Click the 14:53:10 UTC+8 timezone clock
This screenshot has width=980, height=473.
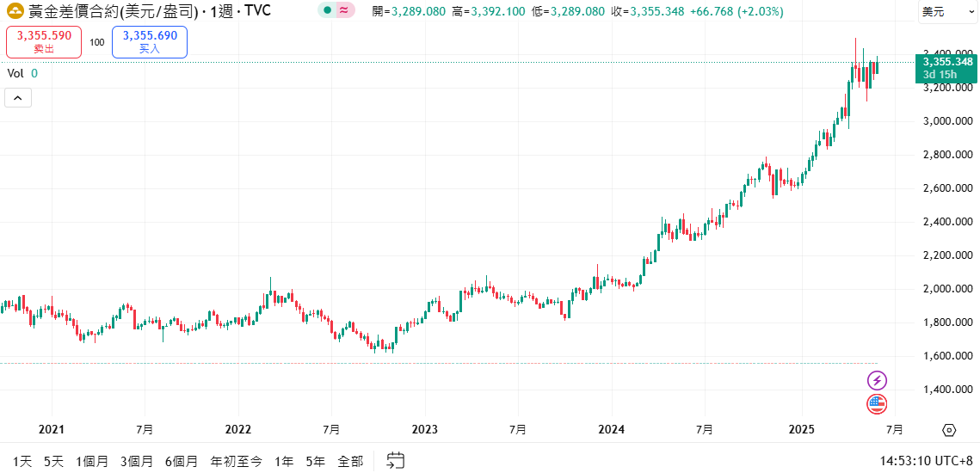click(x=927, y=462)
